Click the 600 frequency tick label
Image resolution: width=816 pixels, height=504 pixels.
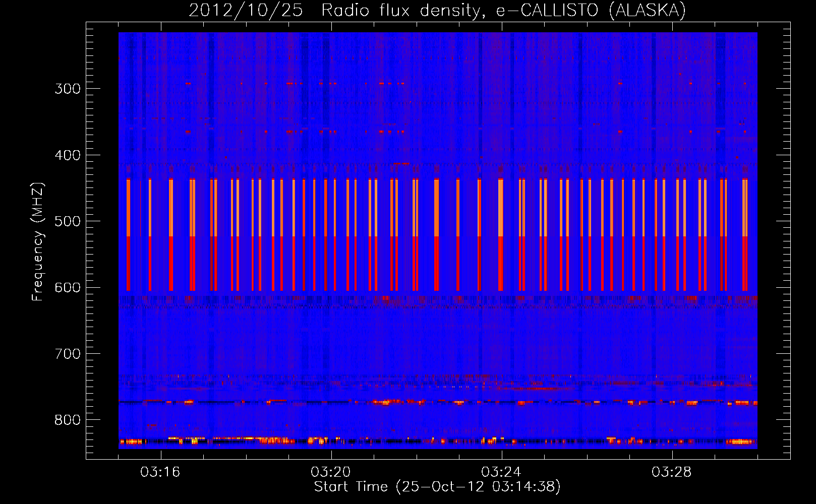point(68,288)
